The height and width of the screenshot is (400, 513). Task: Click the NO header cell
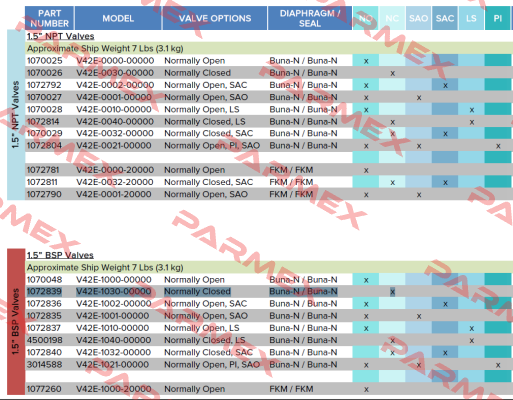tap(366, 18)
